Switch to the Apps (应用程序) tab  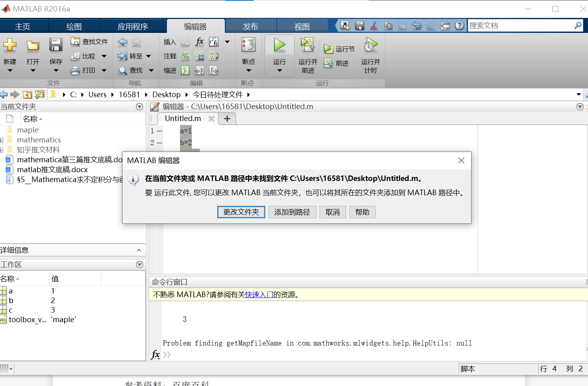133,27
